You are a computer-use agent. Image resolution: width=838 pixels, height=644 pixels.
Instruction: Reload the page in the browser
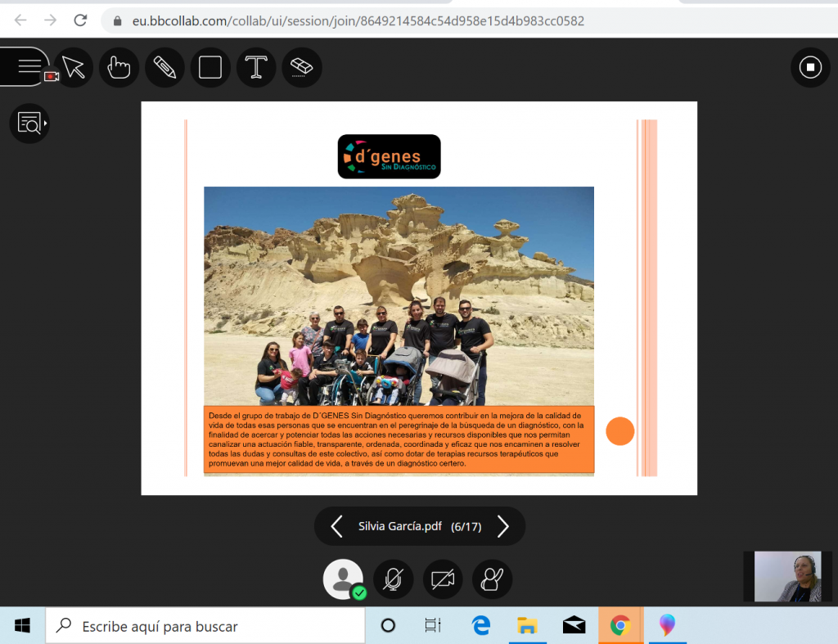[x=80, y=20]
